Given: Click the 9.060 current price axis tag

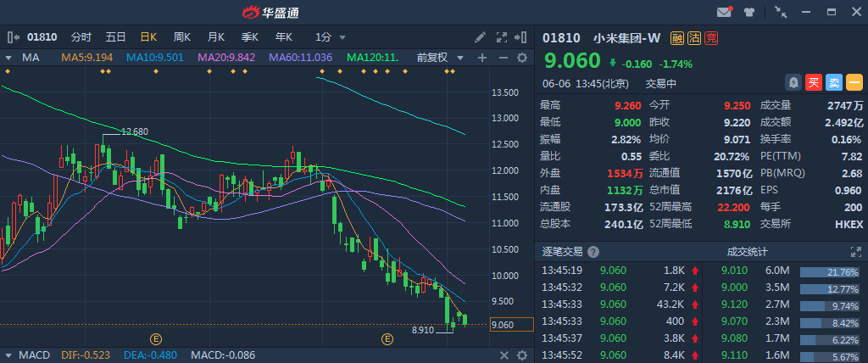Looking at the screenshot, I should click(511, 325).
